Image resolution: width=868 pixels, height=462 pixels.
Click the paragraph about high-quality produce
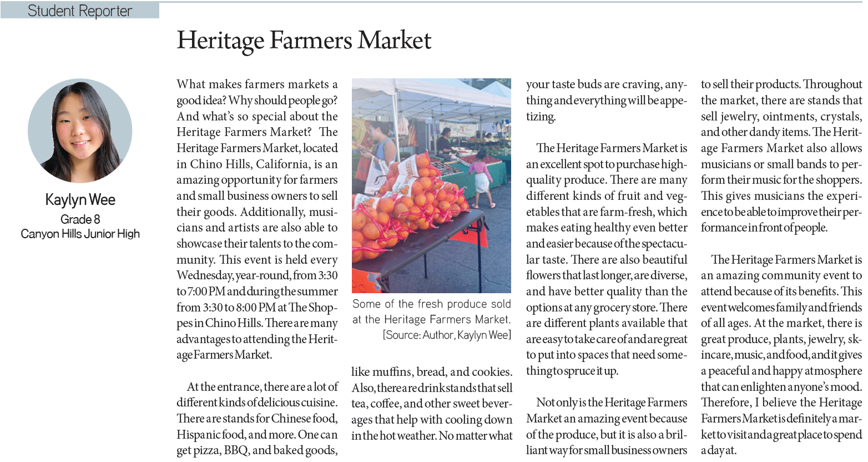point(606,259)
